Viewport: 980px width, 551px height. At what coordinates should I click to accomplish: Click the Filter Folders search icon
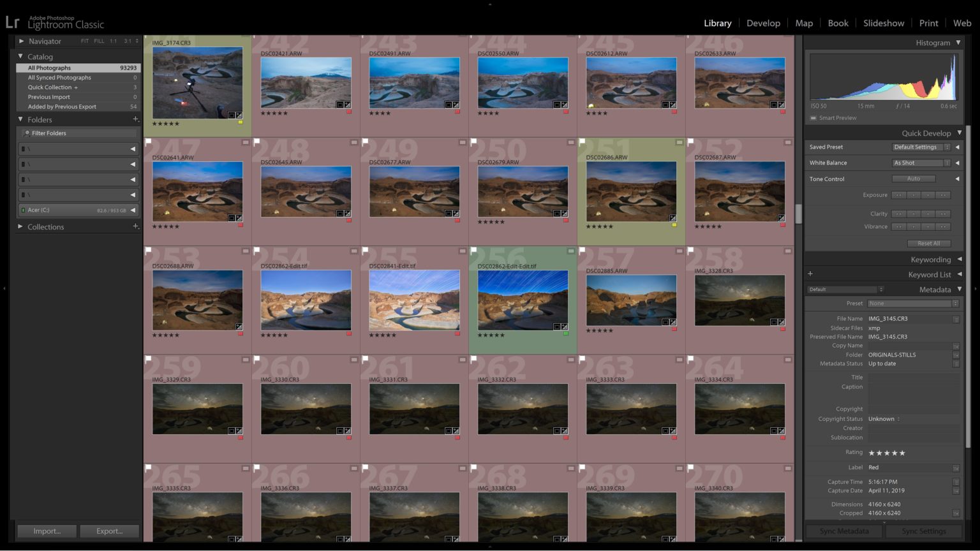[x=27, y=133]
